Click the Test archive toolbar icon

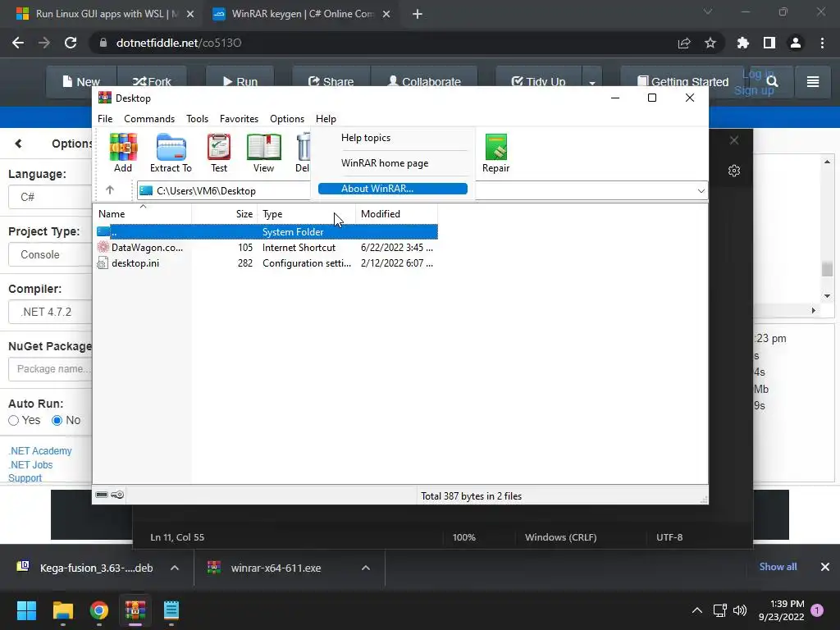click(x=218, y=153)
